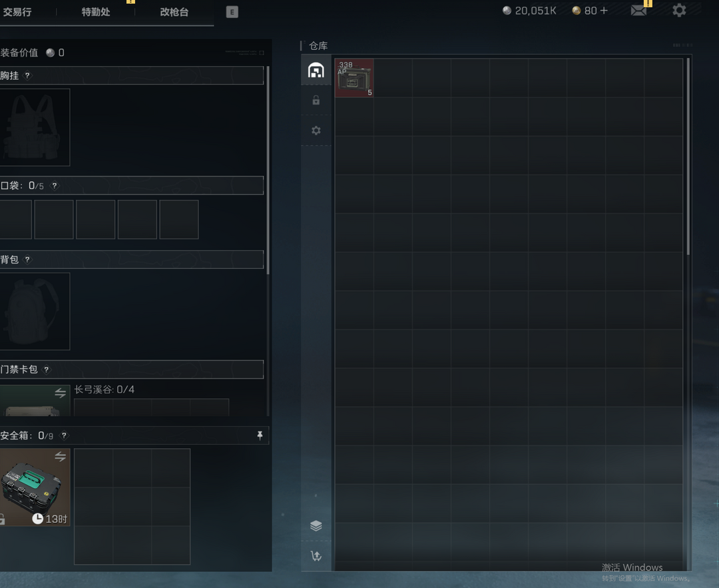The width and height of the screenshot is (719, 588).
Task: Click the silver coin icon beside 20,051K
Action: pyautogui.click(x=507, y=11)
